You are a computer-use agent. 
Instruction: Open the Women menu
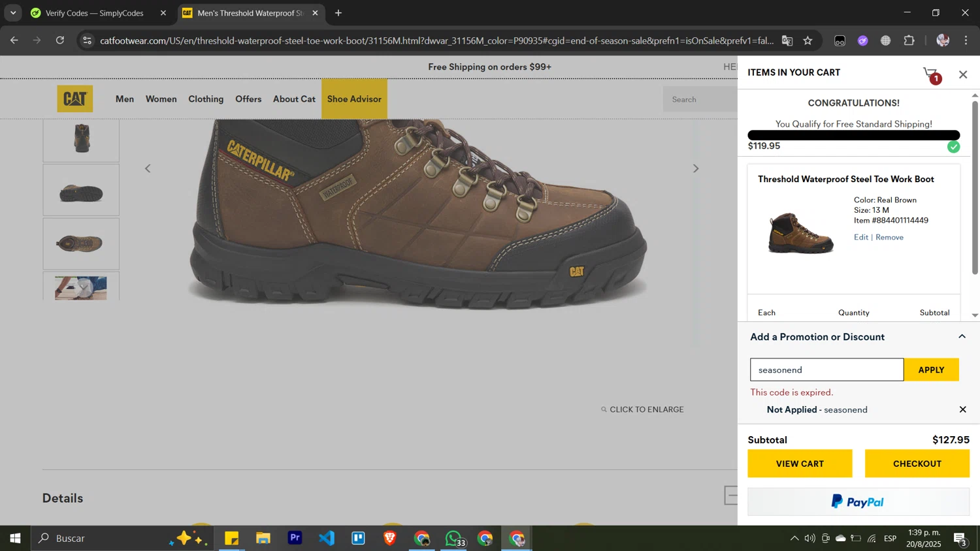click(x=161, y=99)
